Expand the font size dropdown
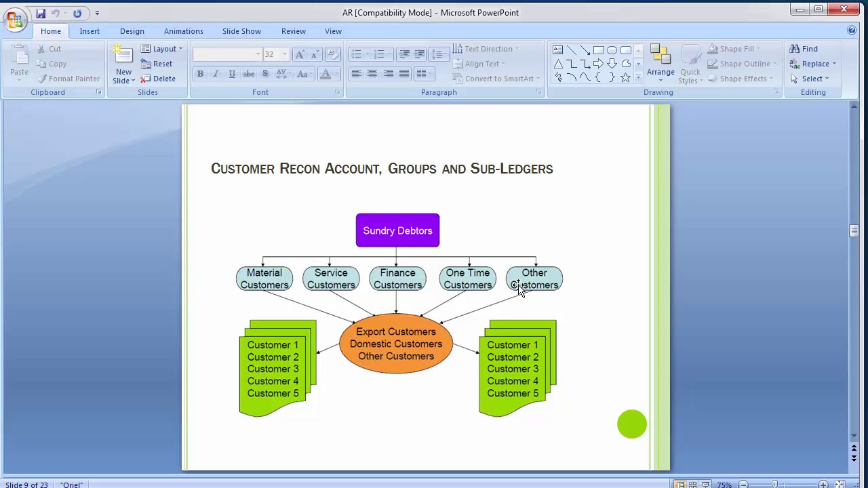 pos(285,54)
